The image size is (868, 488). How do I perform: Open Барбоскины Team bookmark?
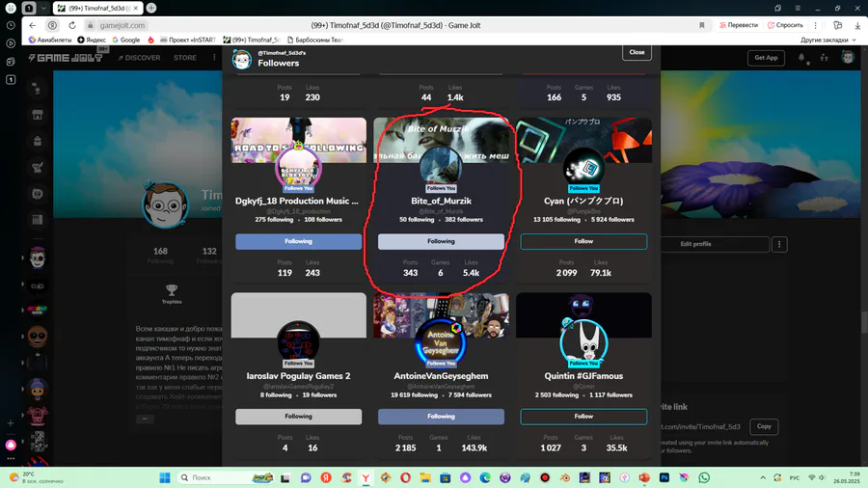(x=314, y=40)
